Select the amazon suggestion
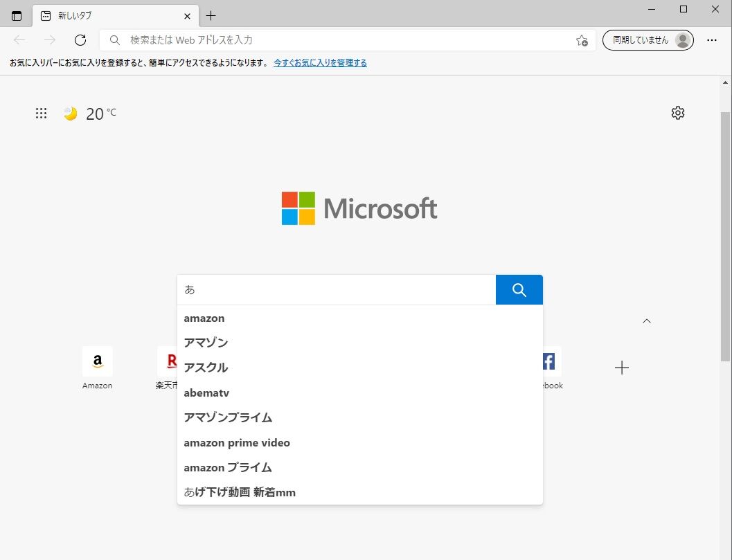Image resolution: width=732 pixels, height=560 pixels. pos(360,318)
